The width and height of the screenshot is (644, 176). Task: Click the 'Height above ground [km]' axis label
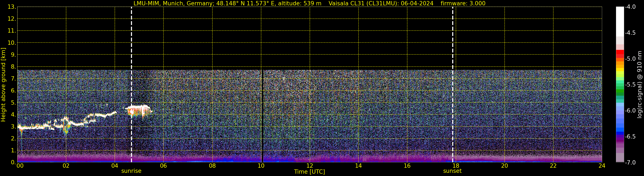(x=3, y=85)
